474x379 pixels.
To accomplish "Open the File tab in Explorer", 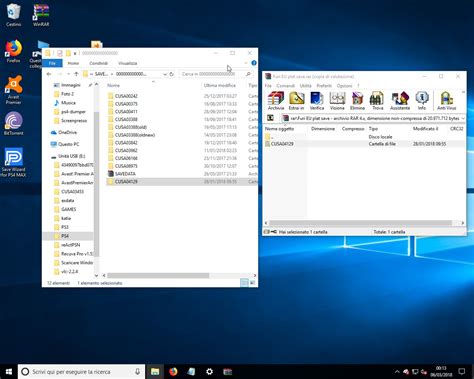I will click(x=52, y=63).
